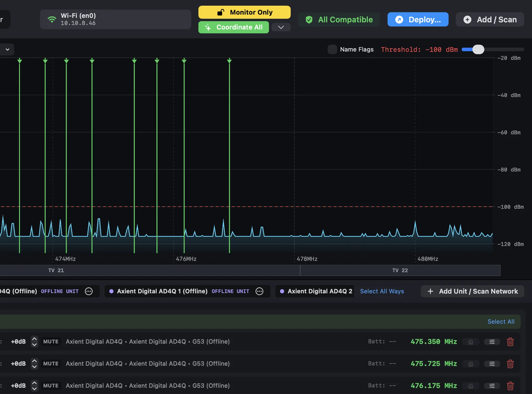This screenshot has width=532, height=394.
Task: Mute the 476.175 MHz channel
Action: point(51,385)
